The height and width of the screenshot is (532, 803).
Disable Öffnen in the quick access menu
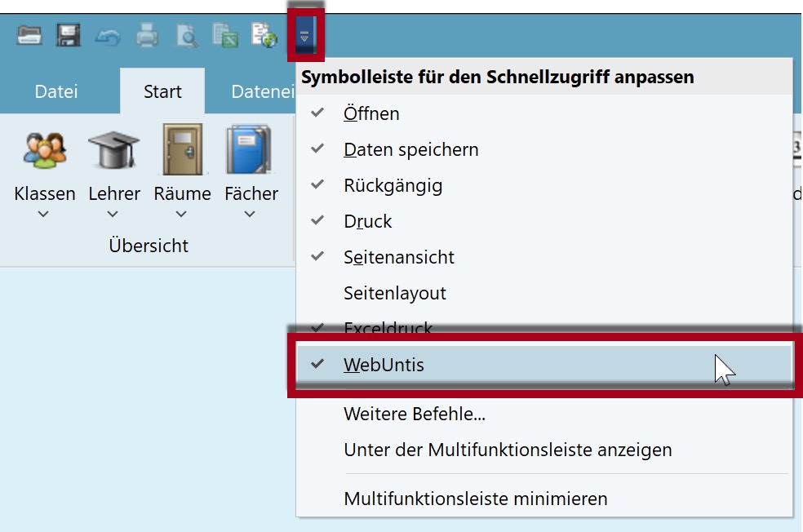tap(371, 113)
